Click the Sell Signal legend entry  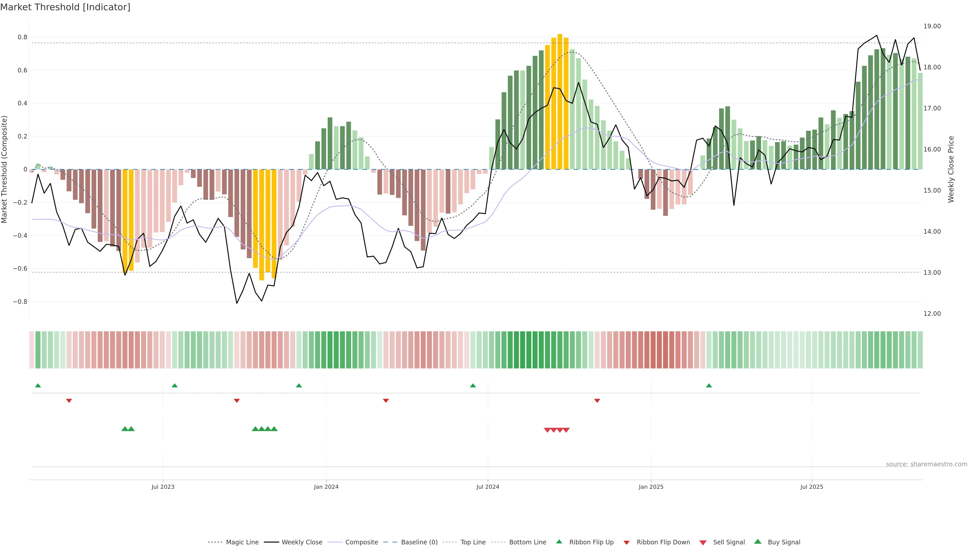pos(729,542)
